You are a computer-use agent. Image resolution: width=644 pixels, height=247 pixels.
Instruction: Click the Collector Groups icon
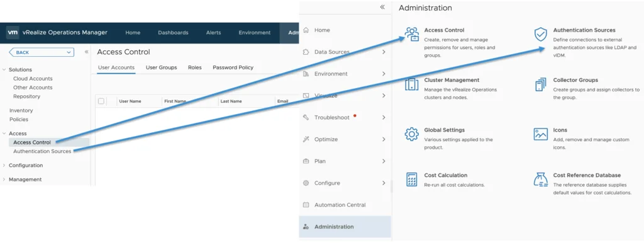pyautogui.click(x=540, y=84)
